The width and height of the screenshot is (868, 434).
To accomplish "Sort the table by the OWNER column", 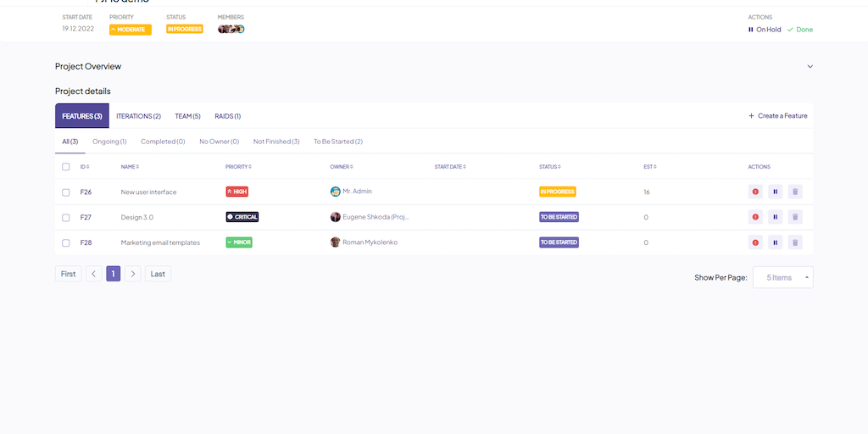I will (342, 167).
